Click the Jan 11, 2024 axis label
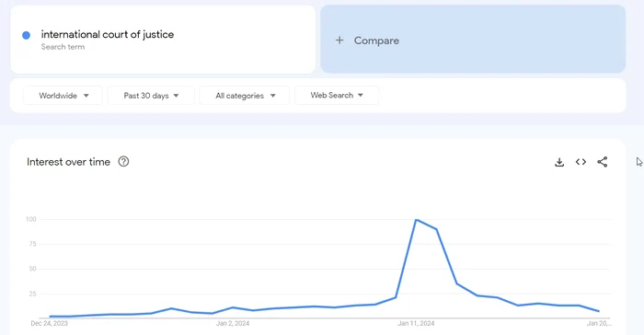Screen dimensions: 644x335 (416, 323)
